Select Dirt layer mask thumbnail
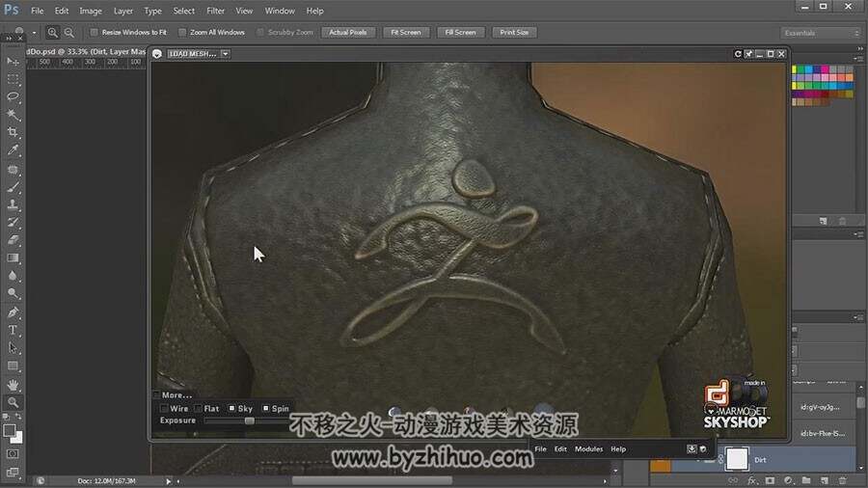This screenshot has width=868, height=488. (737, 459)
